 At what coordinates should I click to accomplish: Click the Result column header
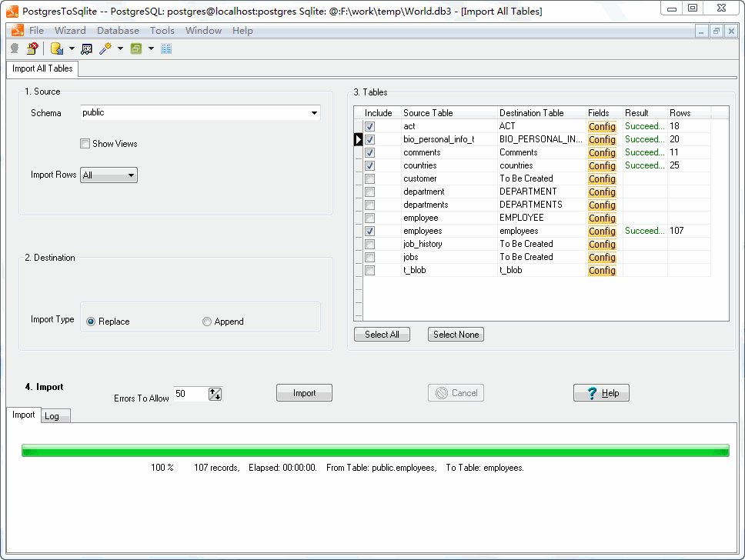tap(645, 113)
